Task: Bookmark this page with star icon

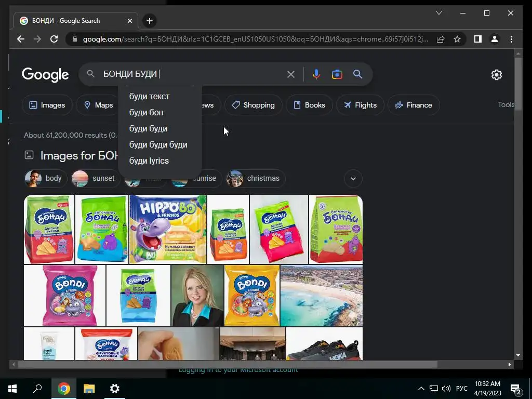Action: (x=457, y=39)
